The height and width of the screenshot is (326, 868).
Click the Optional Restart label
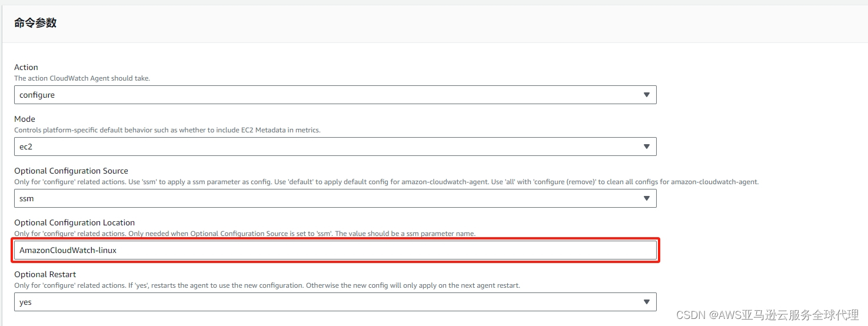45,274
